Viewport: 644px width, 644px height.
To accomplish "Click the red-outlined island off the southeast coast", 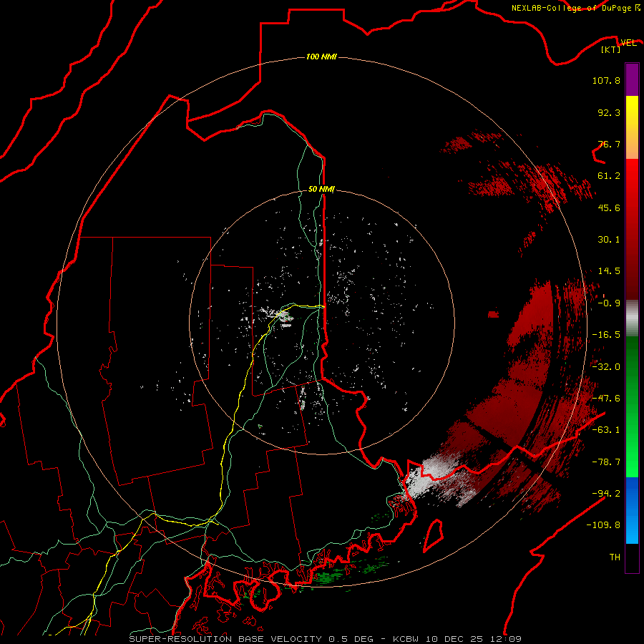I will click(x=434, y=535).
